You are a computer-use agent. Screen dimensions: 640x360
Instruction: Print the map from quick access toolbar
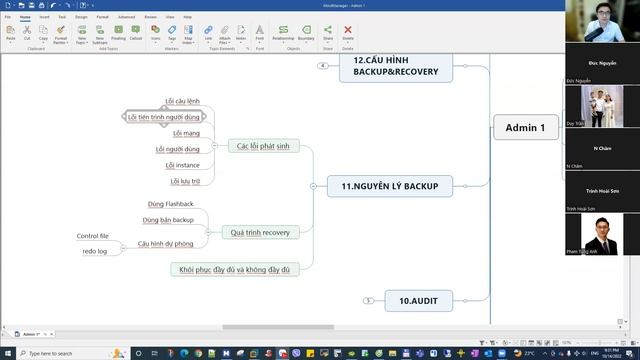41,5
